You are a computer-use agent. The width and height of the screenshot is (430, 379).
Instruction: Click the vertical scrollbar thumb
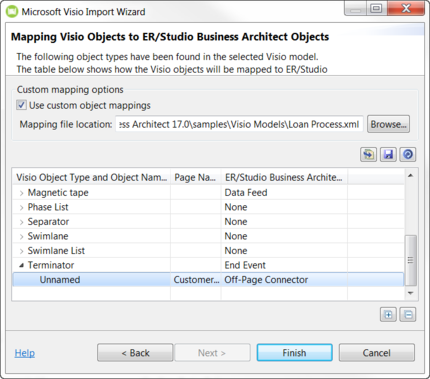[x=411, y=261]
